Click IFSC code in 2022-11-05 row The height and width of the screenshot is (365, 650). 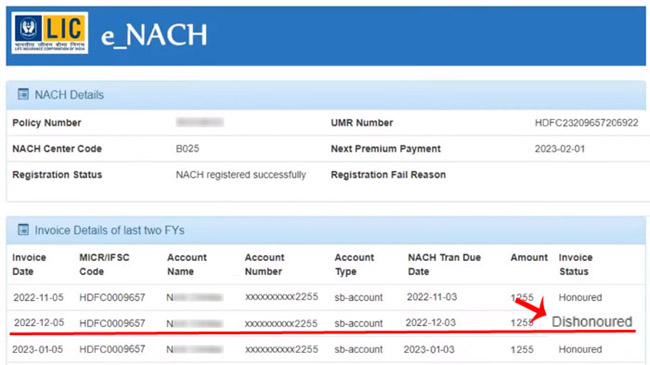coord(112,297)
